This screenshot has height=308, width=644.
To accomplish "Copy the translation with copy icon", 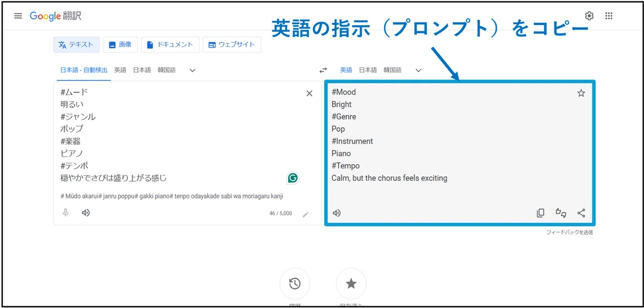I will click(540, 213).
